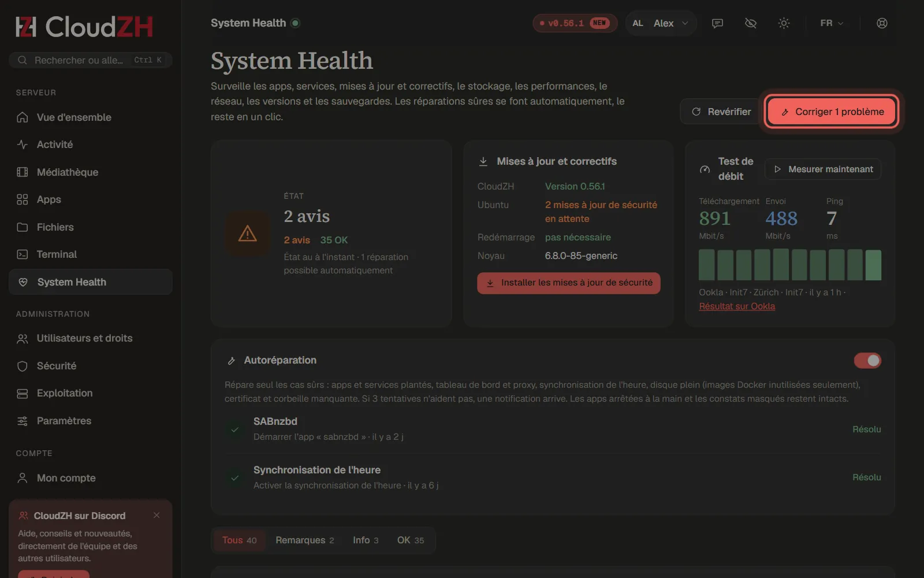This screenshot has height=578, width=924.
Task: Click the Version 0.56.1 text
Action: [x=575, y=187]
